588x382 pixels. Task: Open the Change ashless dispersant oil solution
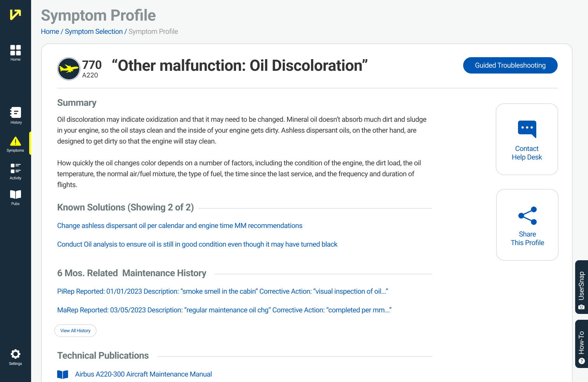click(180, 226)
